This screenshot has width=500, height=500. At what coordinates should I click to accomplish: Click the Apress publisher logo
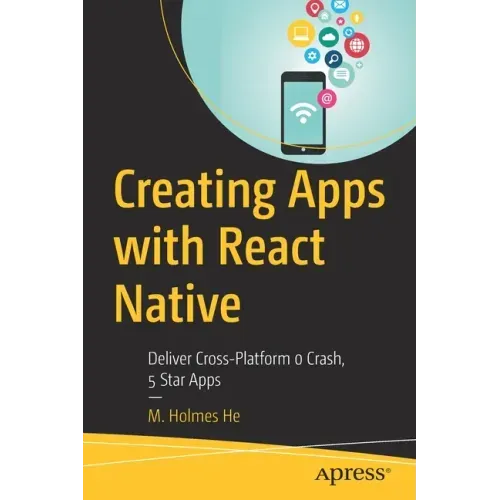pyautogui.click(x=353, y=475)
